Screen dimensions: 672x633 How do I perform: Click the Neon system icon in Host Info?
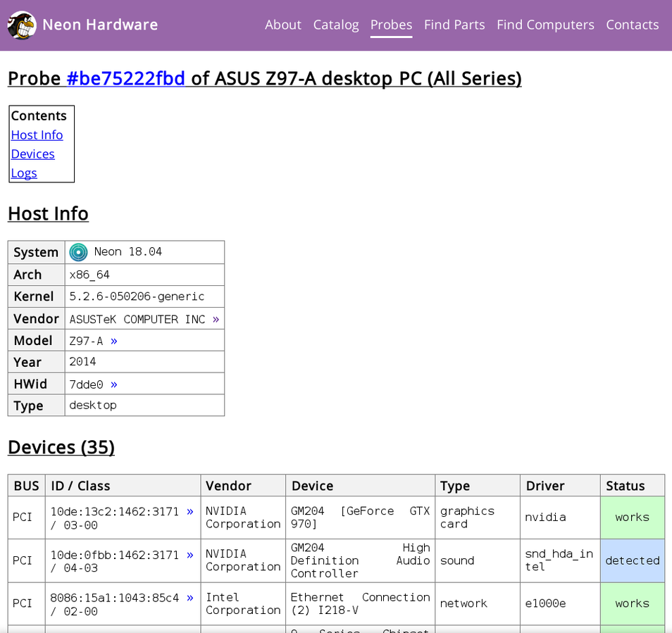pos(78,252)
